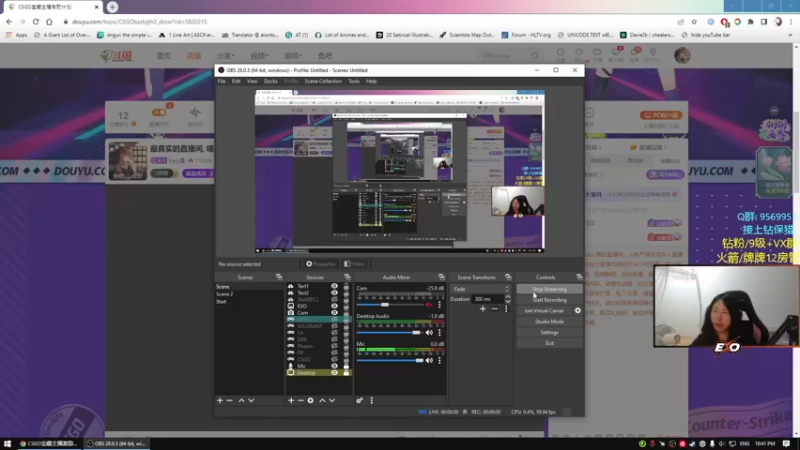Image resolution: width=800 pixels, height=450 pixels.
Task: Open Cam channel three-dot options
Action: pos(439,305)
